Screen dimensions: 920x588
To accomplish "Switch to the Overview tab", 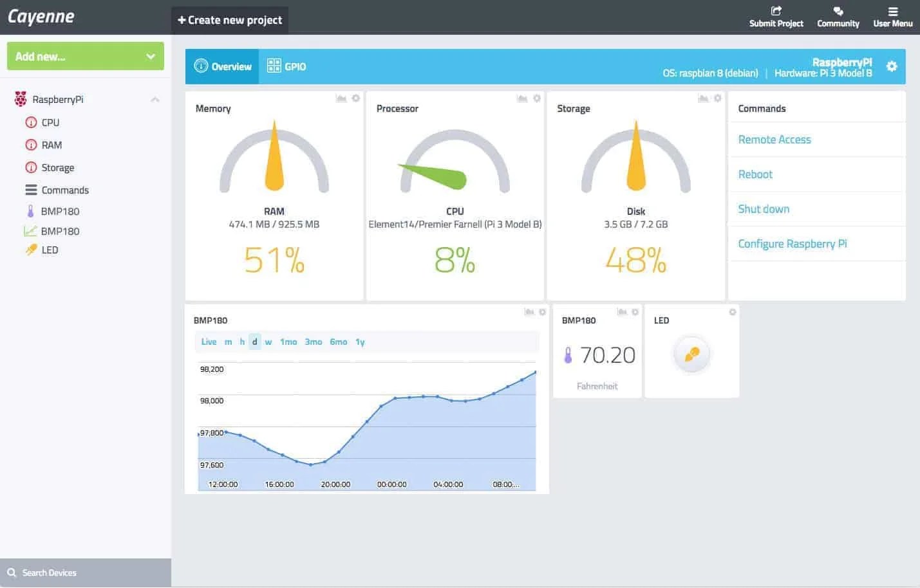I will click(x=223, y=66).
